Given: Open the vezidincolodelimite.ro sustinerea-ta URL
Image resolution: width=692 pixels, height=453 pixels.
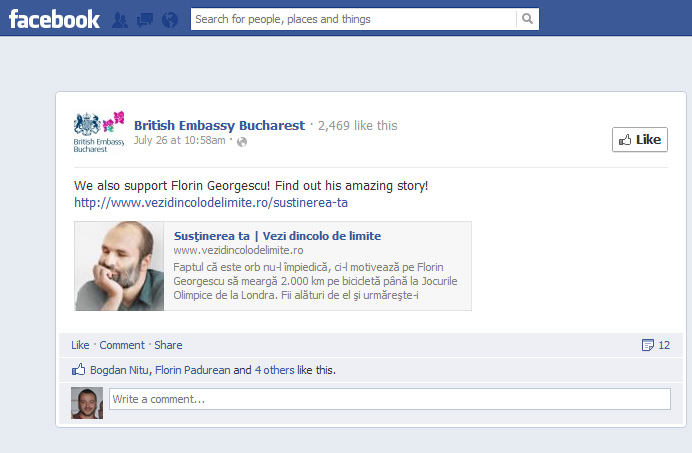Looking at the screenshot, I should [211, 203].
